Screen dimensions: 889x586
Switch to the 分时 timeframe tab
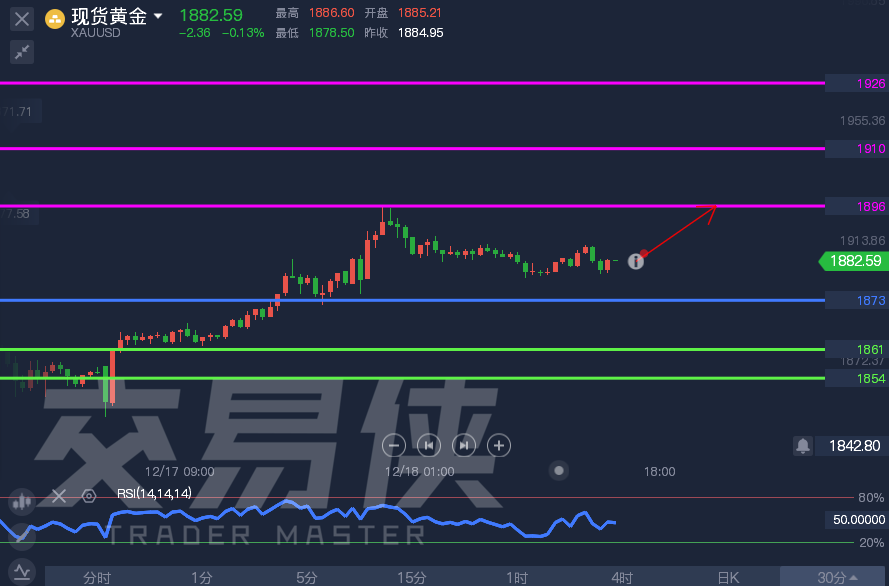pyautogui.click(x=97, y=577)
